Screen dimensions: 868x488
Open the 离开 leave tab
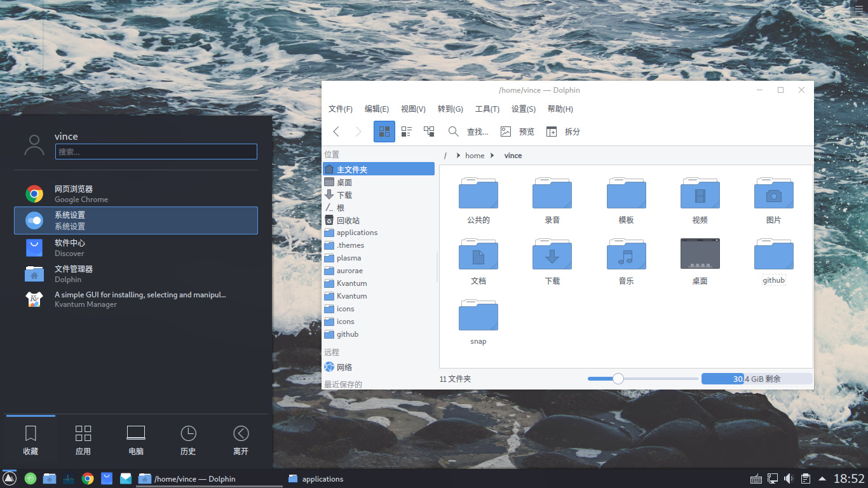(241, 440)
